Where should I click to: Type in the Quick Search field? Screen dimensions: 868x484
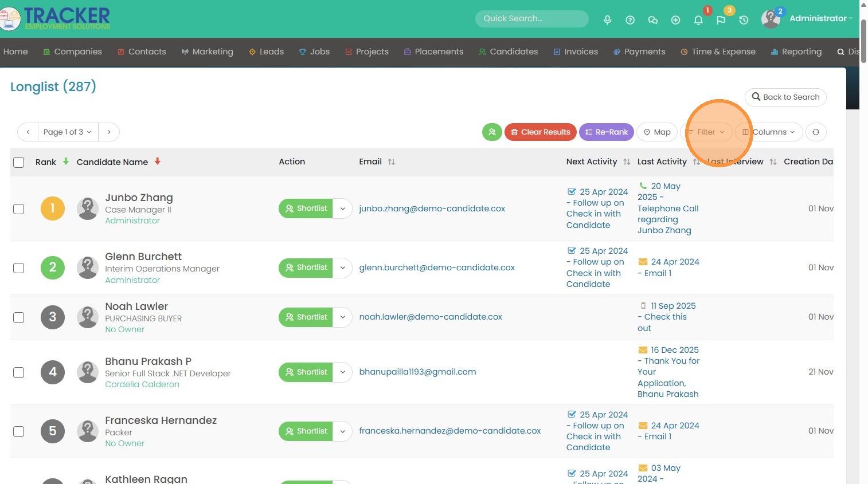pyautogui.click(x=531, y=19)
